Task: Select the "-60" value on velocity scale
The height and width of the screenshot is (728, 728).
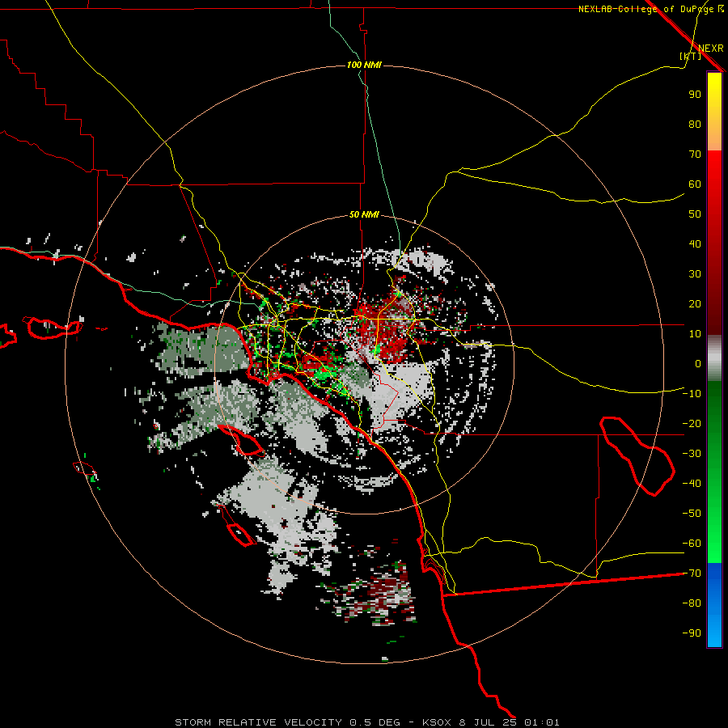Action: click(692, 544)
